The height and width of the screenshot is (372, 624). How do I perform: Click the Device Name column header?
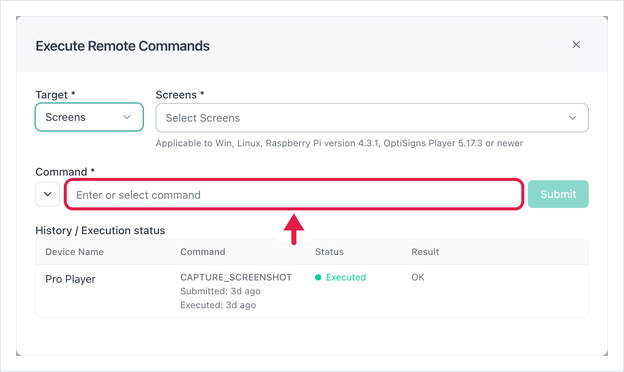(x=74, y=252)
